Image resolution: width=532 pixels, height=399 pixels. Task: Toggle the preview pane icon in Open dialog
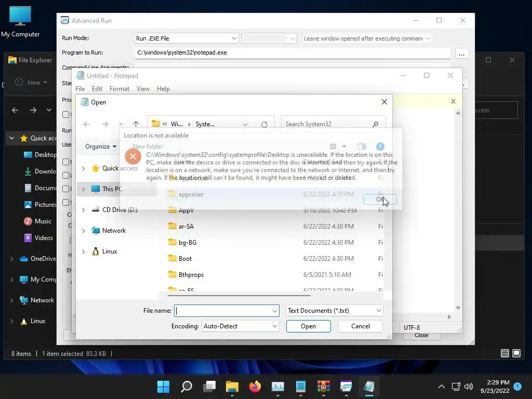coord(362,146)
